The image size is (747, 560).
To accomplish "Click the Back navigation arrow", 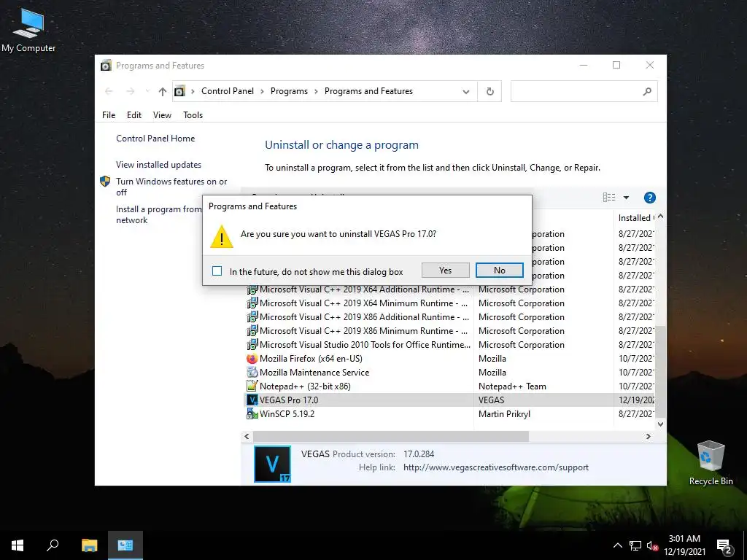I will coord(109,91).
